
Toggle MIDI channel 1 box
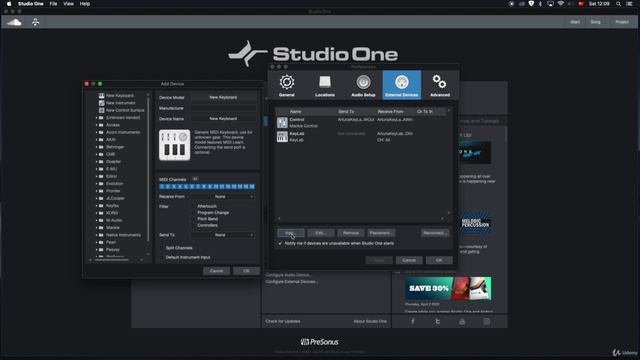pos(162,187)
